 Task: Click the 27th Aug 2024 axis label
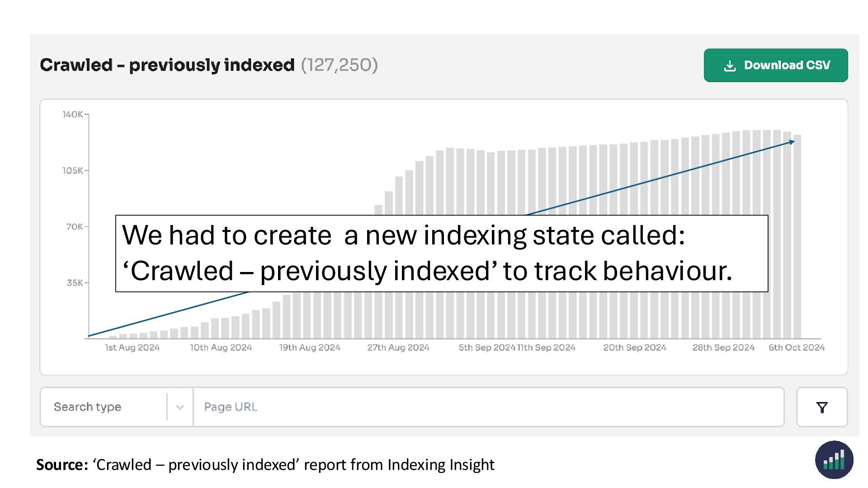pyautogui.click(x=398, y=347)
